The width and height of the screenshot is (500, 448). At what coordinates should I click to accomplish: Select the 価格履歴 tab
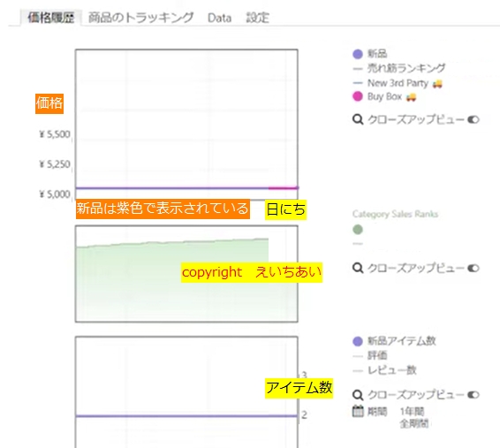tap(51, 18)
